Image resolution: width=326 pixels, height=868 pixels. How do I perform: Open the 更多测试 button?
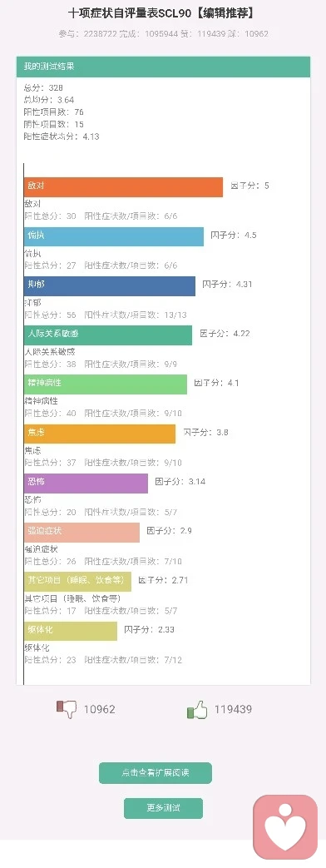pos(163,808)
